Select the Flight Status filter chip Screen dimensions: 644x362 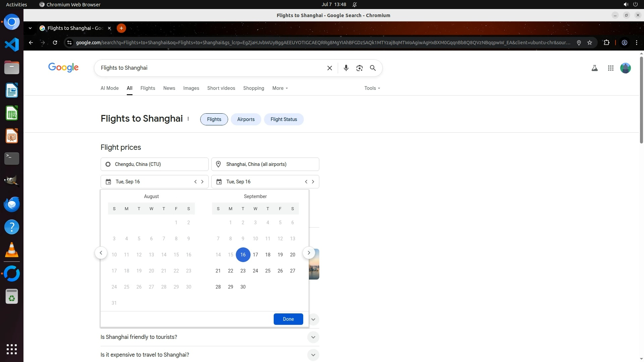click(283, 119)
